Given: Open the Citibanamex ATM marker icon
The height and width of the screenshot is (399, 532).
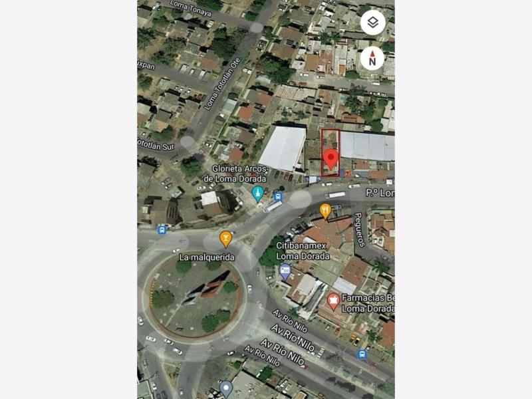Looking at the screenshot, I should coord(285,272).
